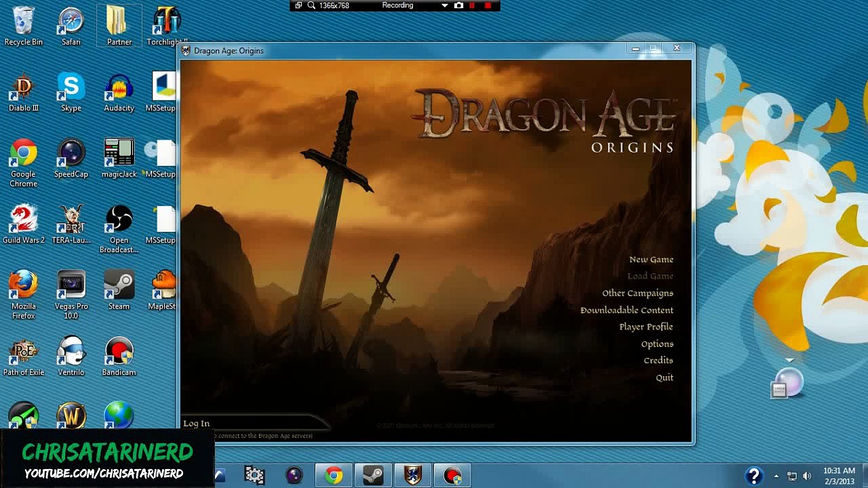Start a New Game
868x488 pixels.
point(651,260)
